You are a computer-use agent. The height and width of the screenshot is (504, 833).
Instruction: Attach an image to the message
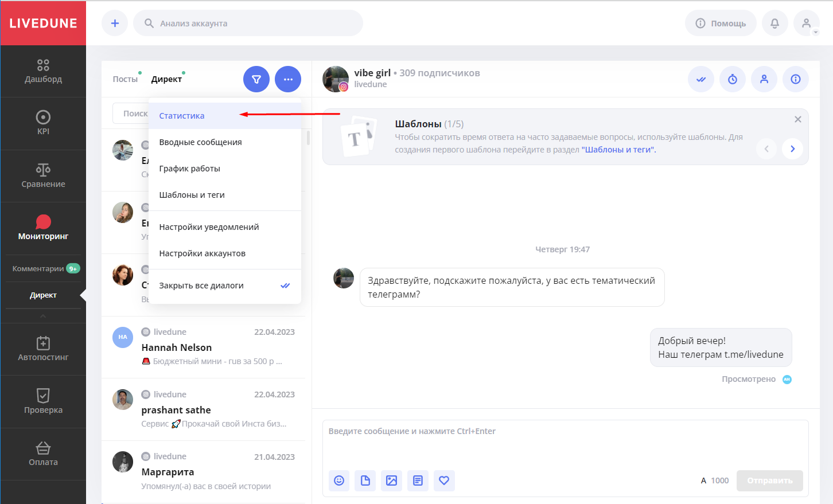(391, 480)
